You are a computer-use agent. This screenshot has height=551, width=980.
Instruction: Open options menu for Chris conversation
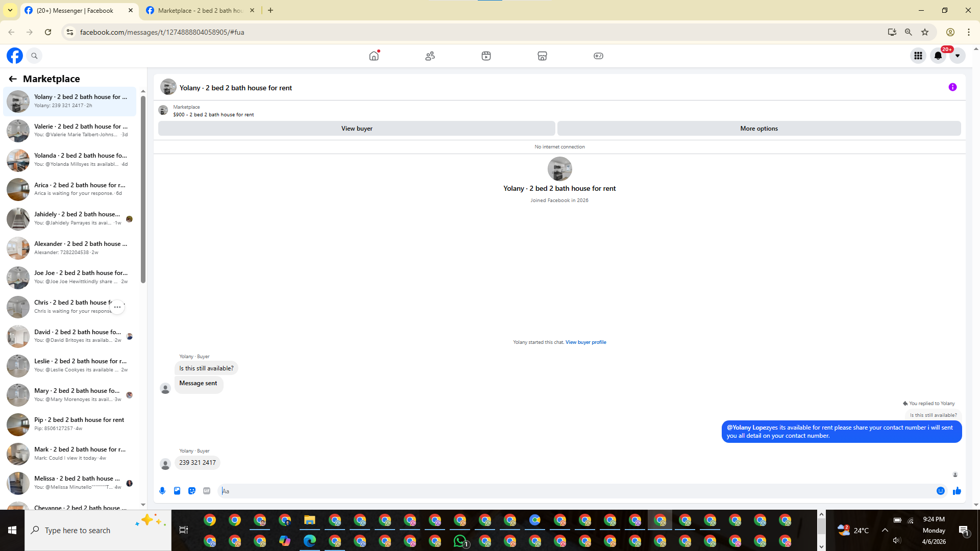pos(117,307)
